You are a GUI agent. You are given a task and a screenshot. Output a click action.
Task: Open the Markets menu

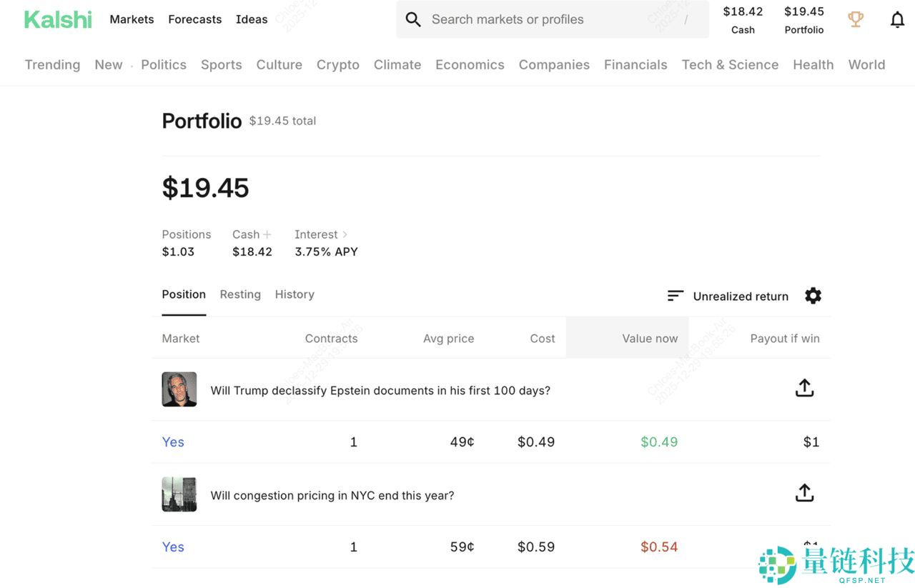click(132, 19)
